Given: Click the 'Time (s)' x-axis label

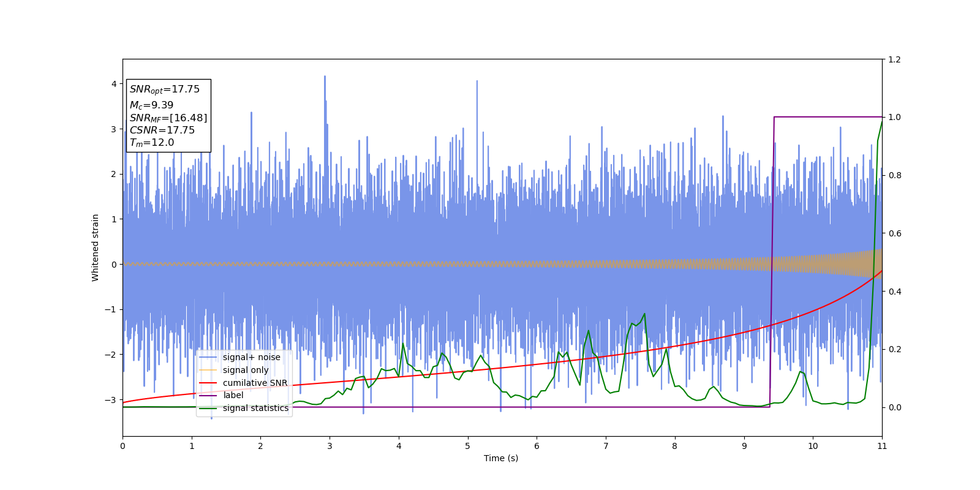Looking at the screenshot, I should (x=501, y=458).
